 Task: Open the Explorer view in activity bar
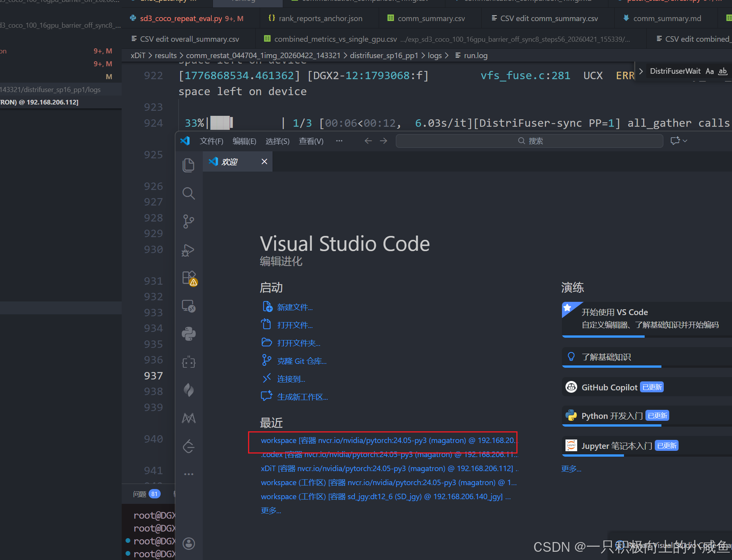(189, 165)
